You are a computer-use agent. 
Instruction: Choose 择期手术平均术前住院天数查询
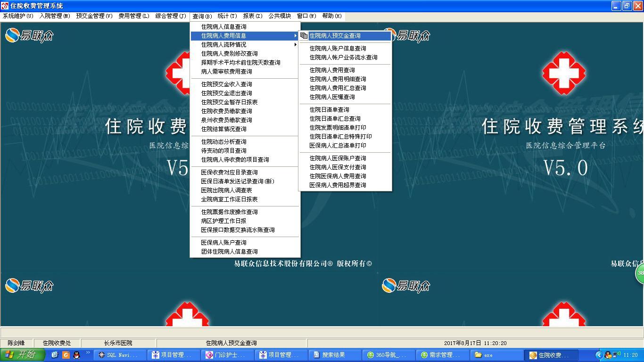[x=244, y=63]
